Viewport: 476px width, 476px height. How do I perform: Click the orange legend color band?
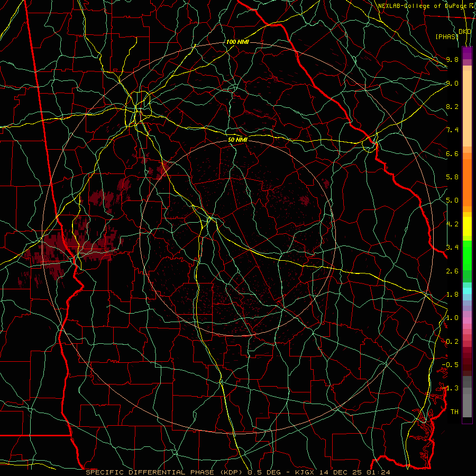[467, 182]
